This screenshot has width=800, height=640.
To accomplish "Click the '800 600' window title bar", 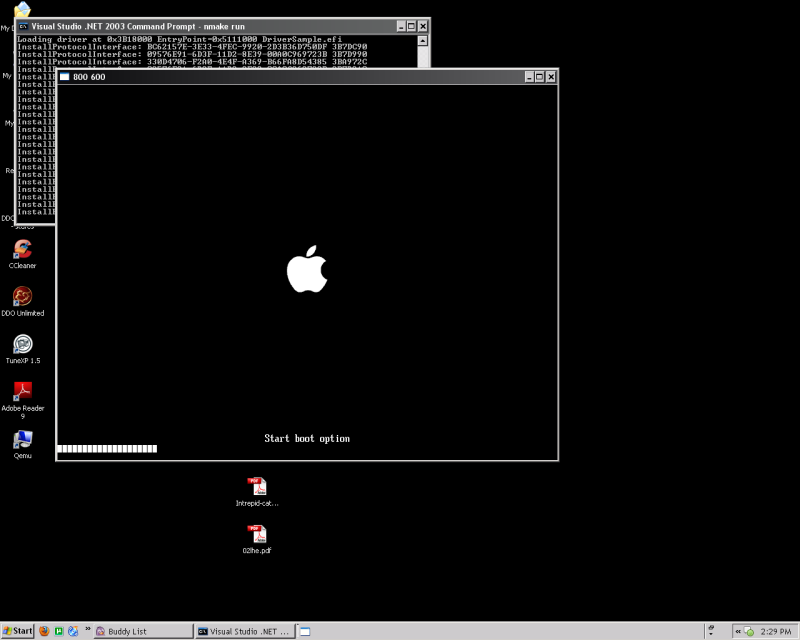I will pos(307,77).
